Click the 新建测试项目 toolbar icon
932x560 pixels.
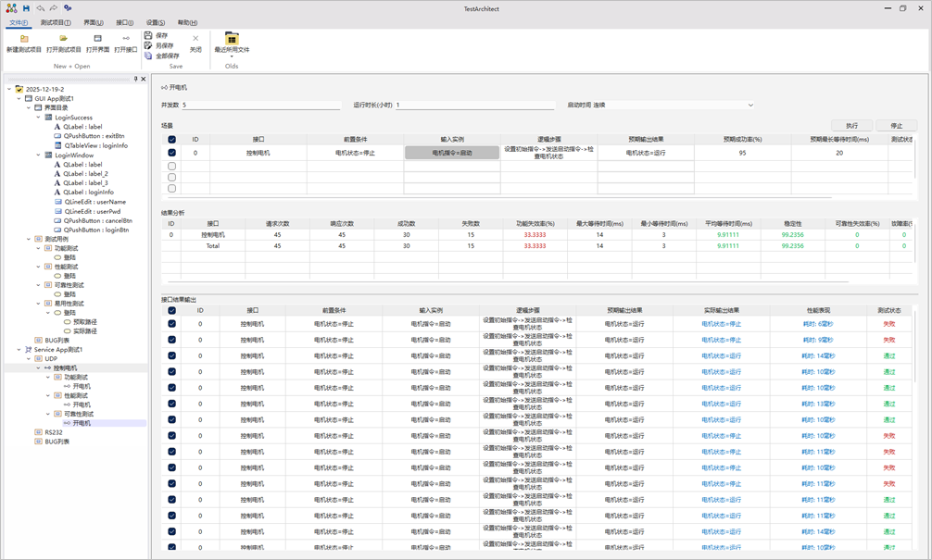point(24,39)
